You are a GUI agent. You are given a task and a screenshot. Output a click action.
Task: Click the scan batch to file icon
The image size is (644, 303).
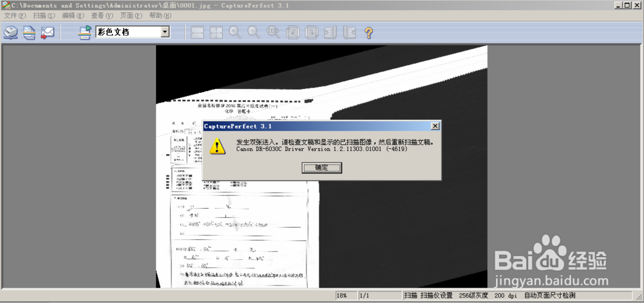(29, 32)
